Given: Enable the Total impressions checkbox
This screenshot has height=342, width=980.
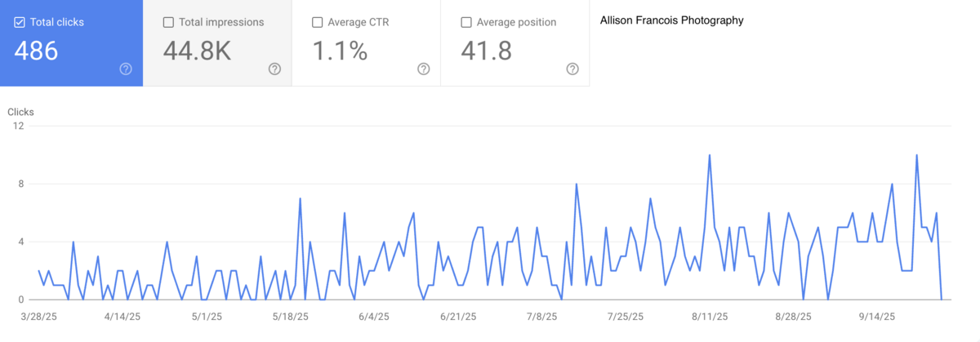Looking at the screenshot, I should coord(168,22).
